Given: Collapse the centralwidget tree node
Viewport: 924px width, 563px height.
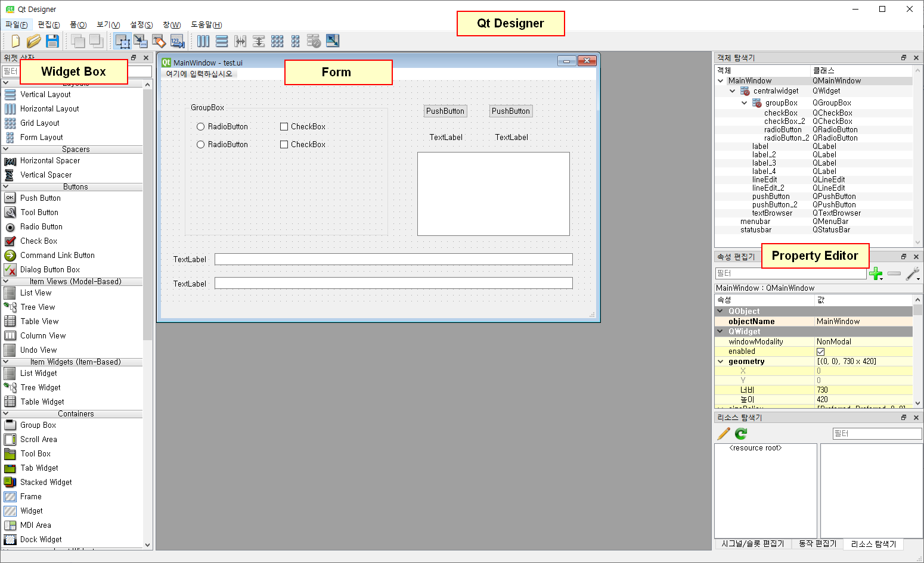Looking at the screenshot, I should pyautogui.click(x=733, y=91).
